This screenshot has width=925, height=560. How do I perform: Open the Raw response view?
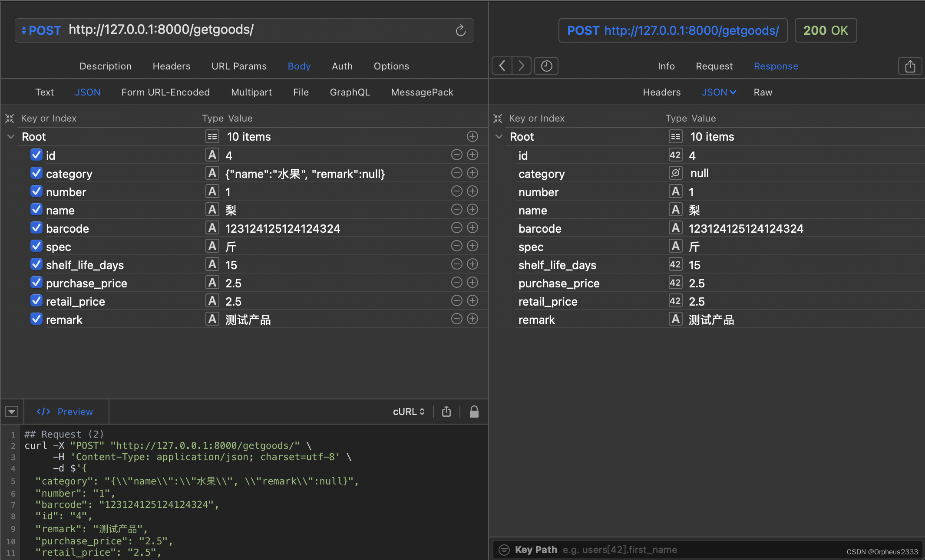tap(763, 92)
